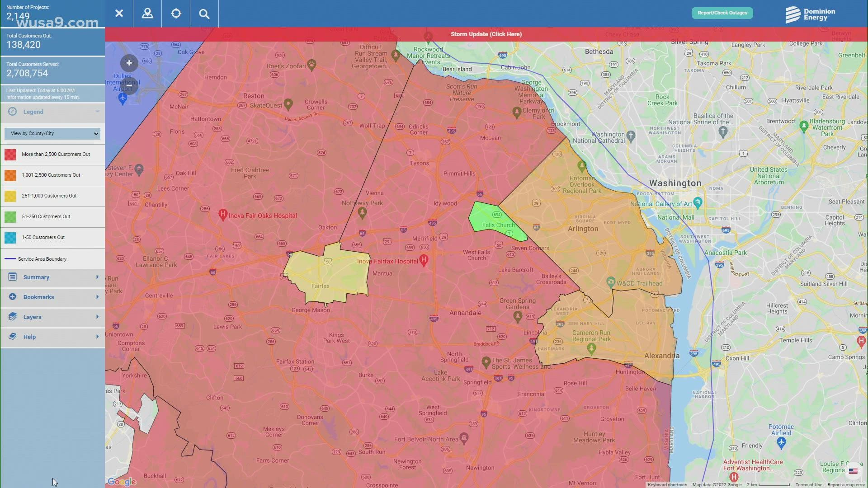Open the magnifier search icon
The image size is (868, 488).
pos(204,14)
